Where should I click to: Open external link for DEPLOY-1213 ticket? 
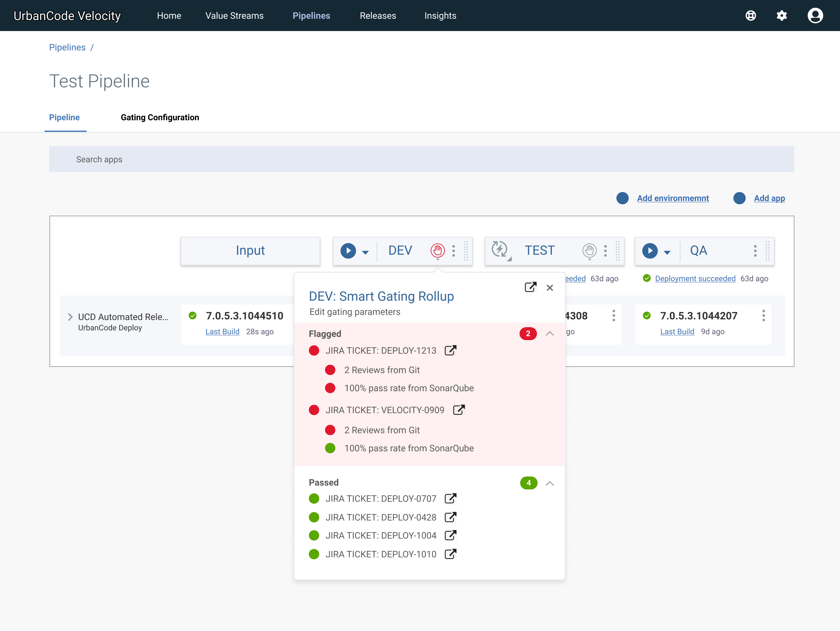450,350
